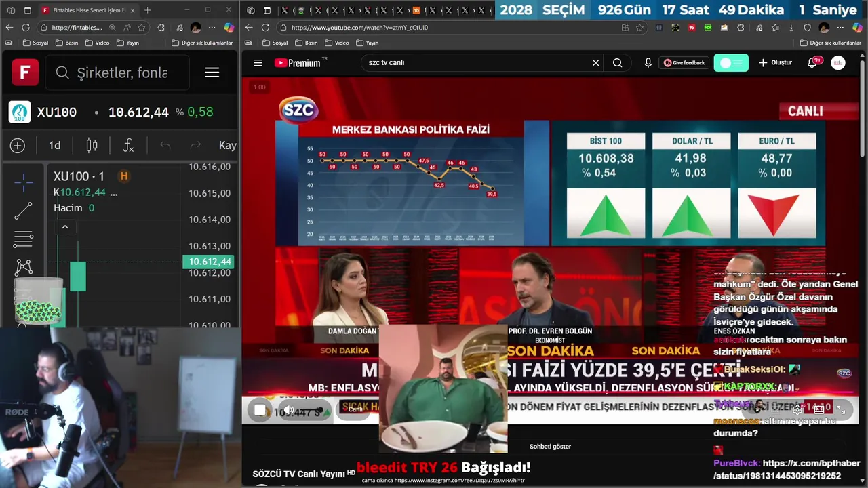Refresh the YouTube browser page
This screenshot has height=488, width=868.
[265, 27]
